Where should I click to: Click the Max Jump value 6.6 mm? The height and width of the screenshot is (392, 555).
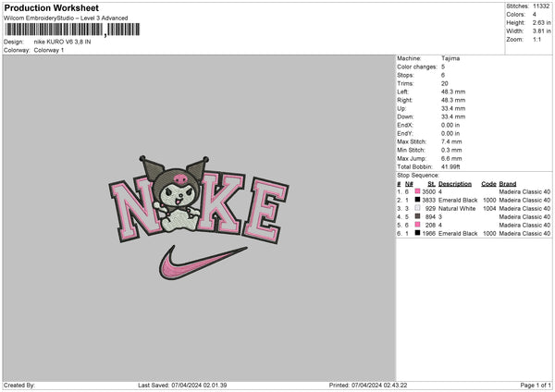451,158
